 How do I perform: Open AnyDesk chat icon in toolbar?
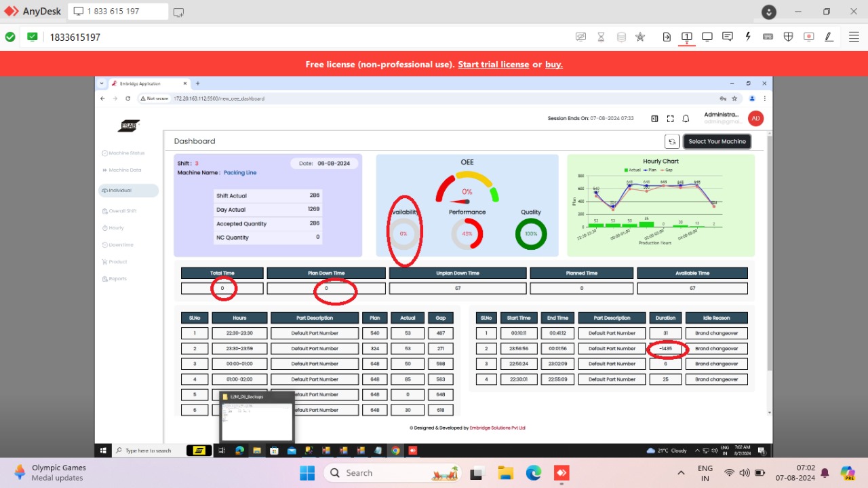pyautogui.click(x=727, y=37)
